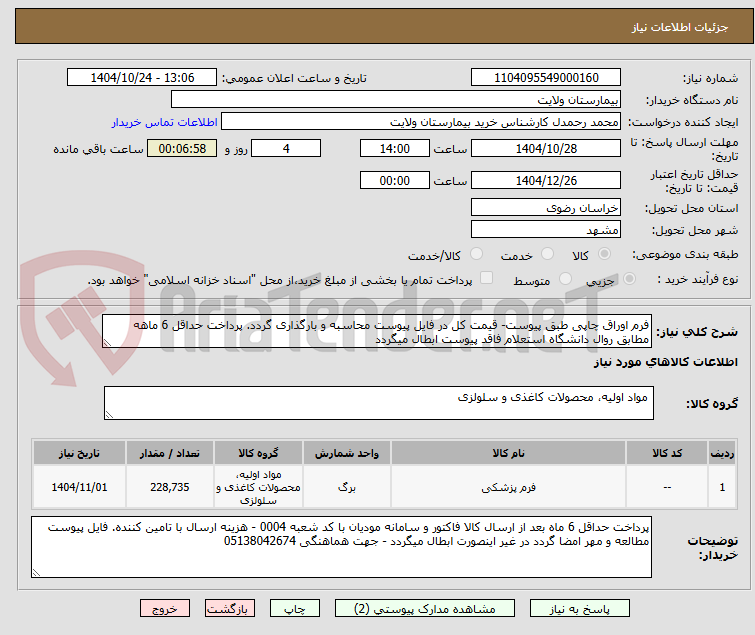Click the 'بازگشت' back button
Viewport: 755px width, 635px height.
pos(230,609)
